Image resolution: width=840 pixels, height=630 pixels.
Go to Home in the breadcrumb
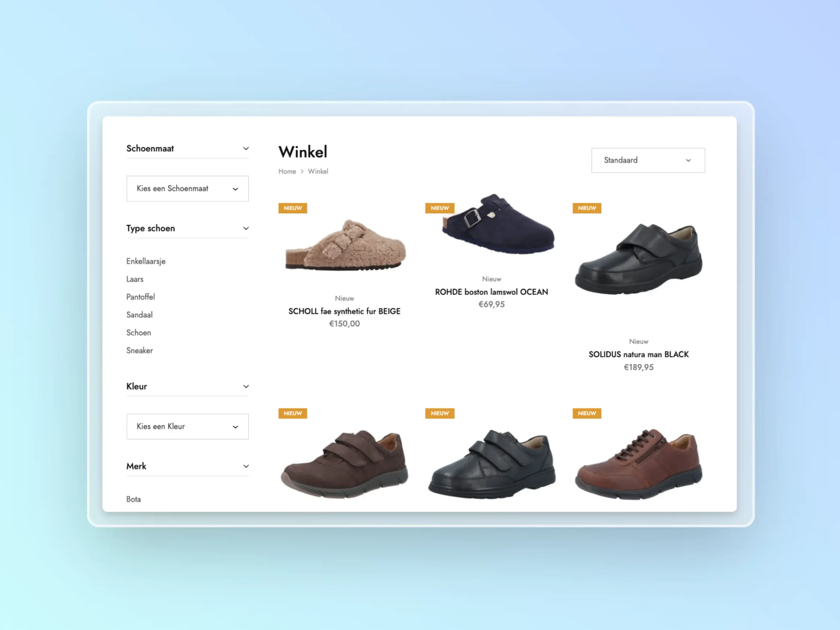[x=287, y=171]
